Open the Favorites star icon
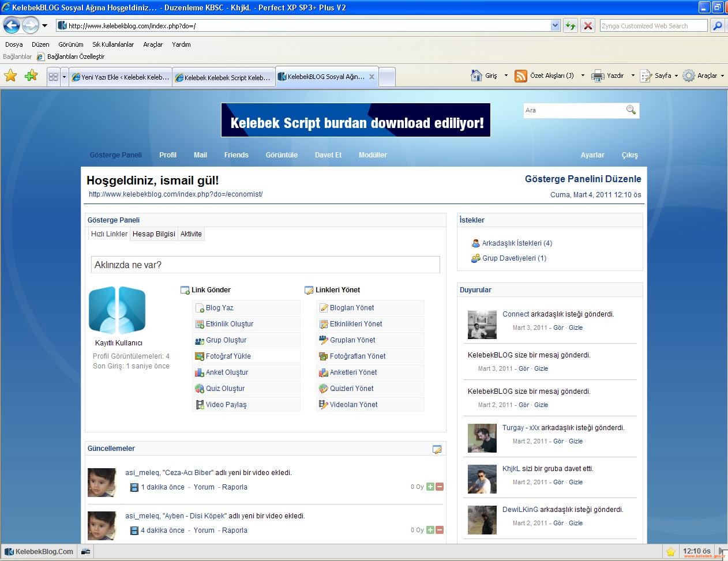 tap(10, 76)
